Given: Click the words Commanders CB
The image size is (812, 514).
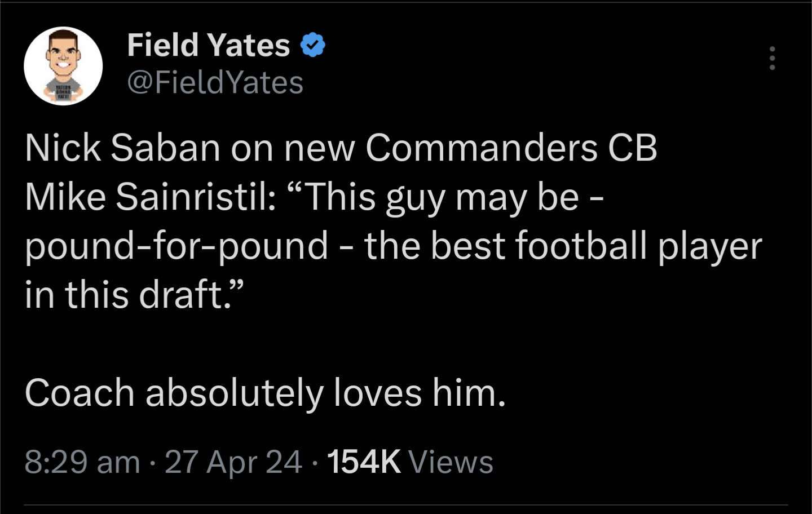Looking at the screenshot, I should click(x=511, y=148).
